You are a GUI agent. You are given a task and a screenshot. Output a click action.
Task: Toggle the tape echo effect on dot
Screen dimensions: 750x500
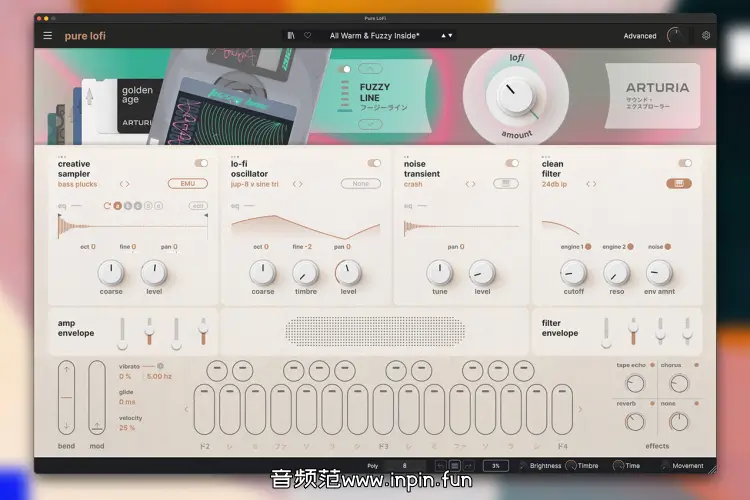(652, 365)
